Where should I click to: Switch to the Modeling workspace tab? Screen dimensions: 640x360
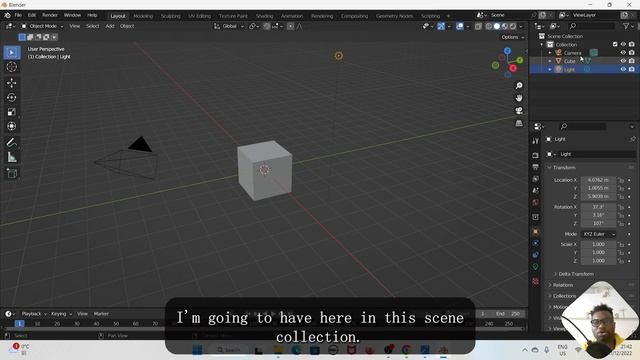click(x=143, y=16)
